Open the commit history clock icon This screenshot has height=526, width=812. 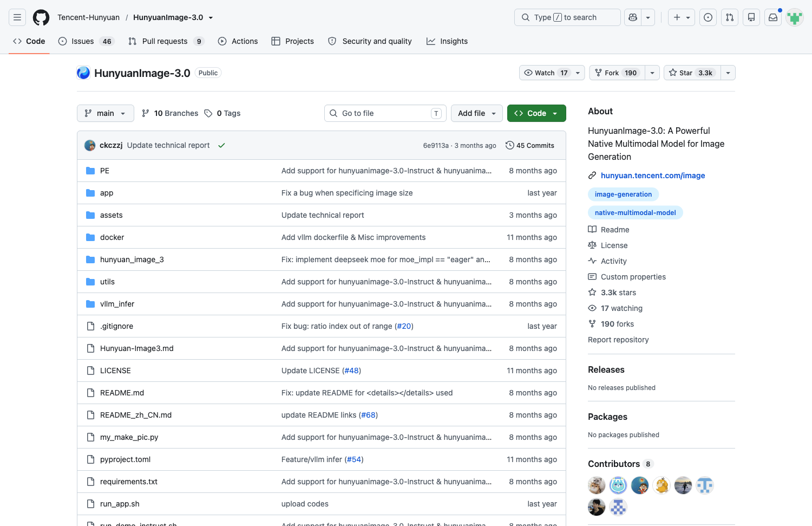(509, 145)
